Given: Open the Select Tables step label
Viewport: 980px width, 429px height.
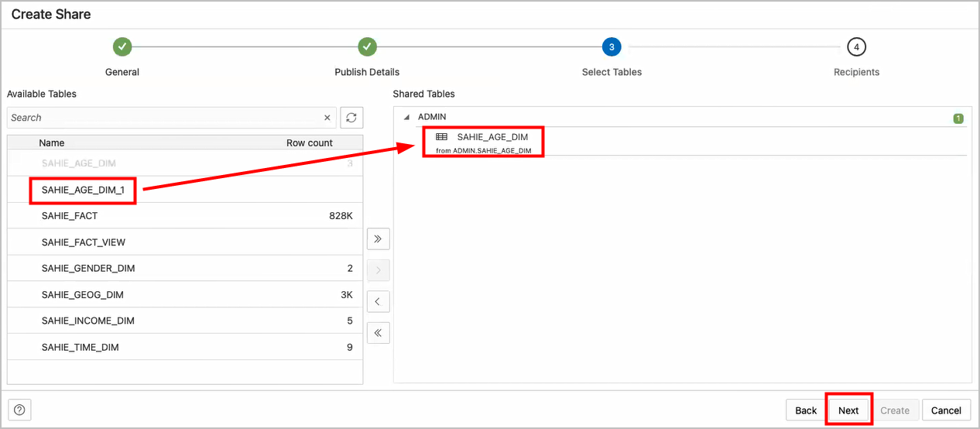Looking at the screenshot, I should pos(612,72).
